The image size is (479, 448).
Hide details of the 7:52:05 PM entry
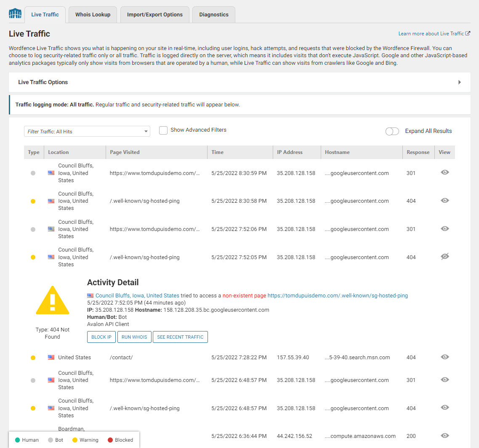445,257
